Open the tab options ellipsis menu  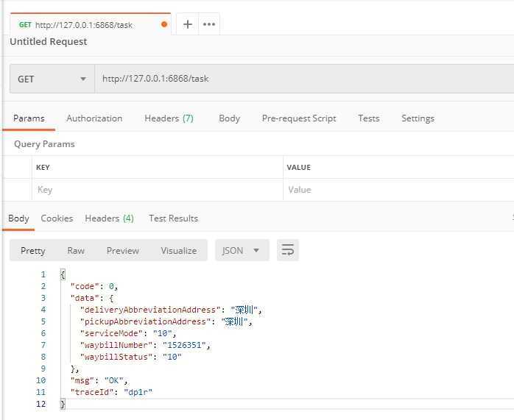pyautogui.click(x=209, y=24)
